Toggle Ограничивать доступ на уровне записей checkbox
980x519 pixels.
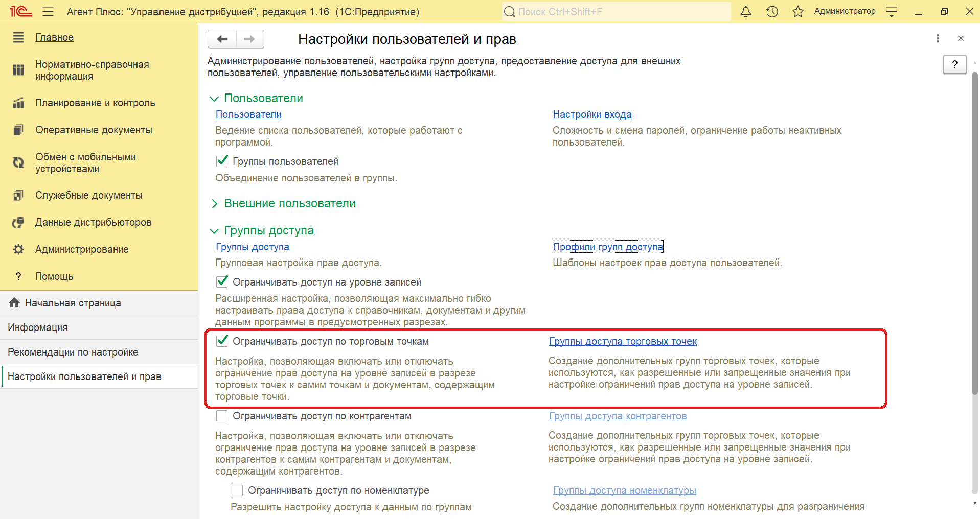222,282
